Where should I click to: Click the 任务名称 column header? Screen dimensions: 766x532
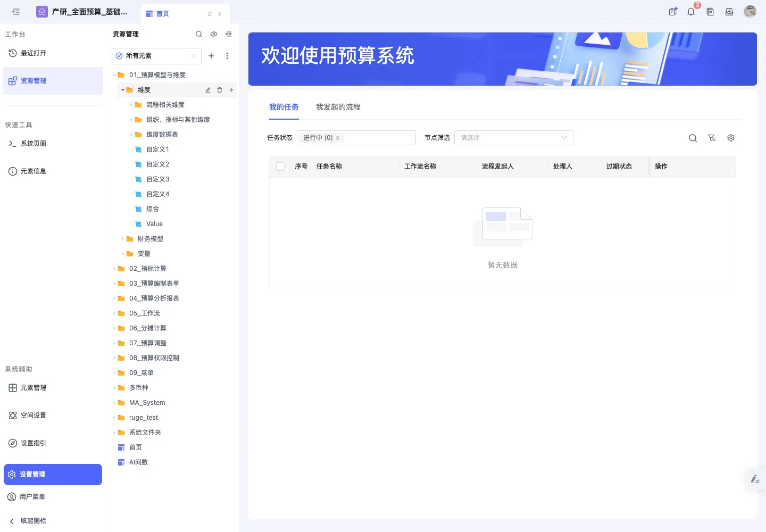click(329, 167)
